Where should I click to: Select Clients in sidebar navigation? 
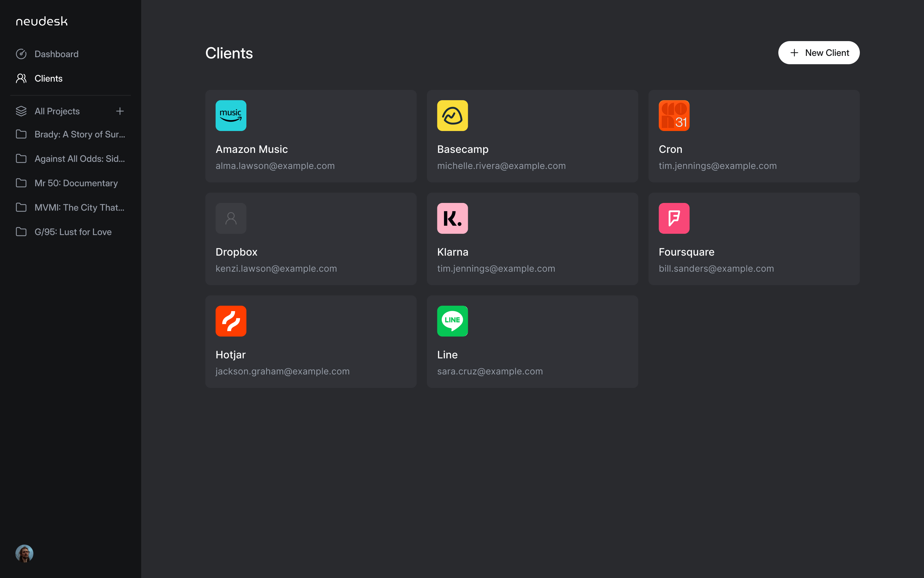pos(48,78)
